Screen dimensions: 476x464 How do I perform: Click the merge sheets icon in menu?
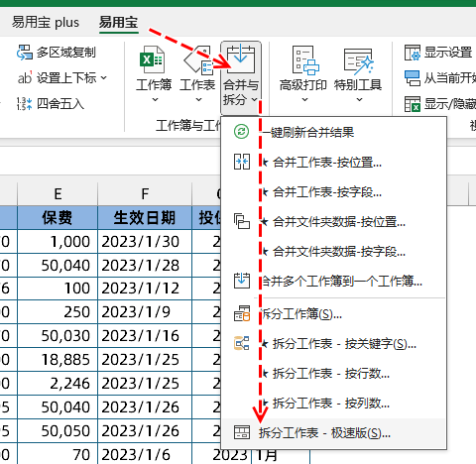coord(242,162)
